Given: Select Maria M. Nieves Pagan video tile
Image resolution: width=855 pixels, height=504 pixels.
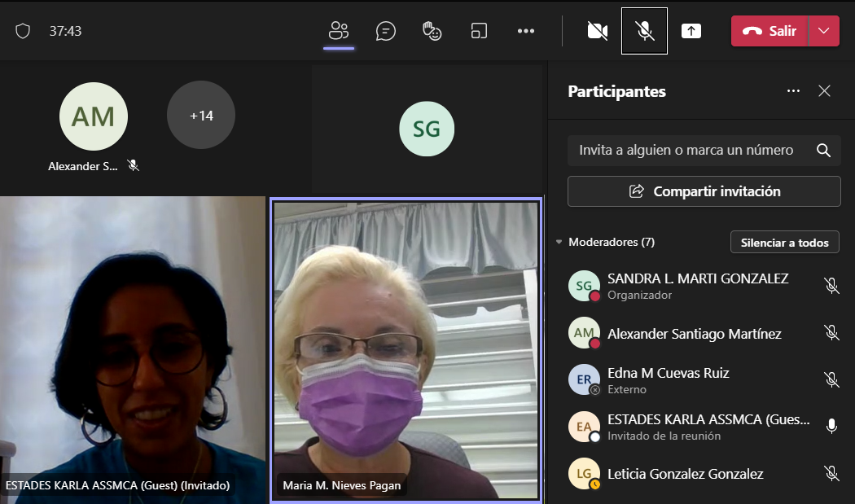Looking at the screenshot, I should coord(406,350).
